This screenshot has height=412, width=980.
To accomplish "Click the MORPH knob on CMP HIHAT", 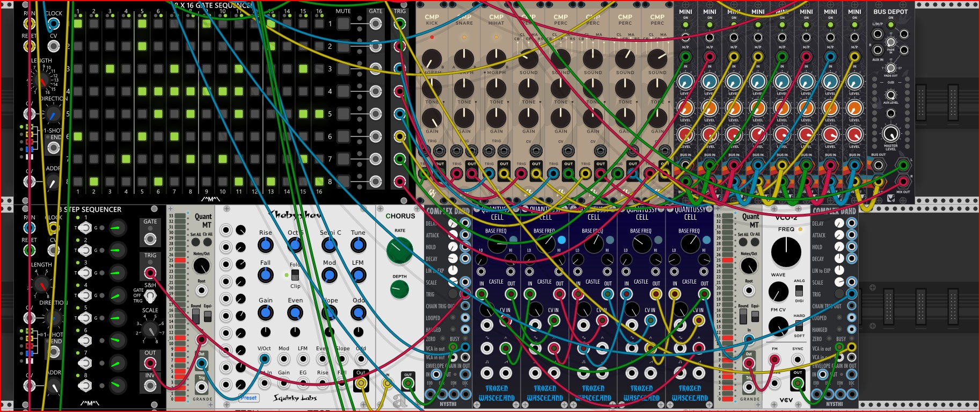I will pyautogui.click(x=496, y=59).
